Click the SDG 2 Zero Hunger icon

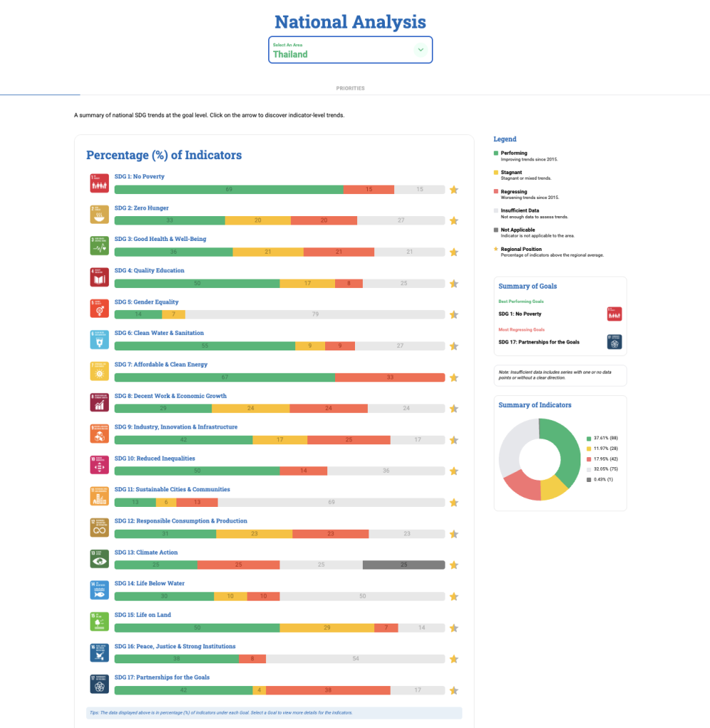(99, 215)
